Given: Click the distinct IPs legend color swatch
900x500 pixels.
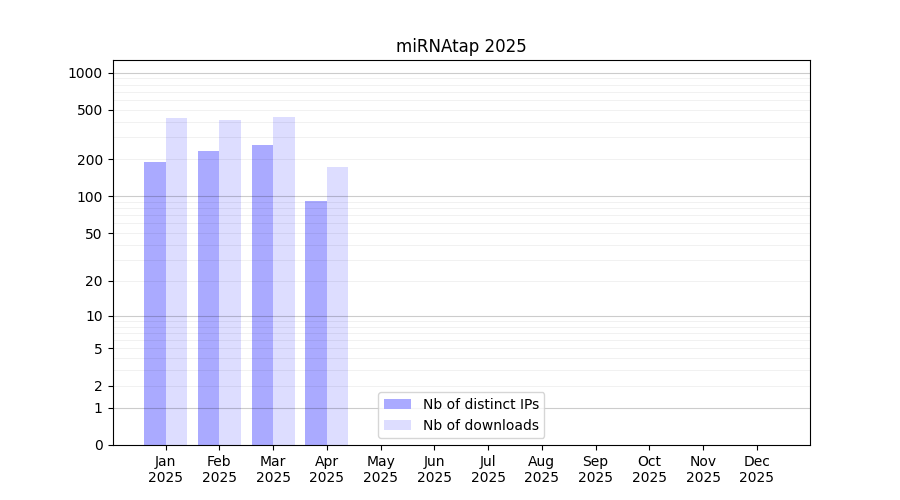Looking at the screenshot, I should 397,404.
